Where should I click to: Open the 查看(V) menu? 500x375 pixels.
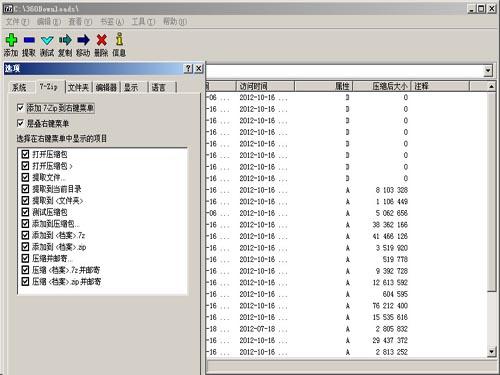(80, 22)
